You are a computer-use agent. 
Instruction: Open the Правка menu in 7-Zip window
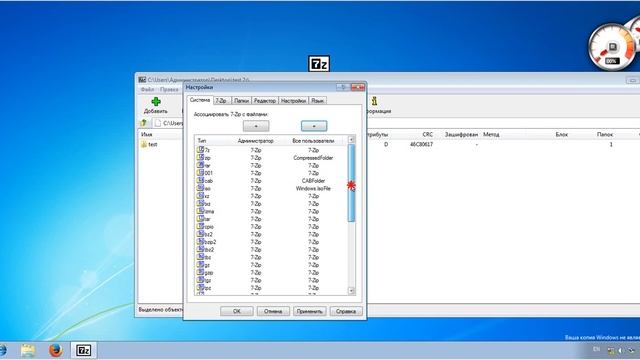coord(169,89)
